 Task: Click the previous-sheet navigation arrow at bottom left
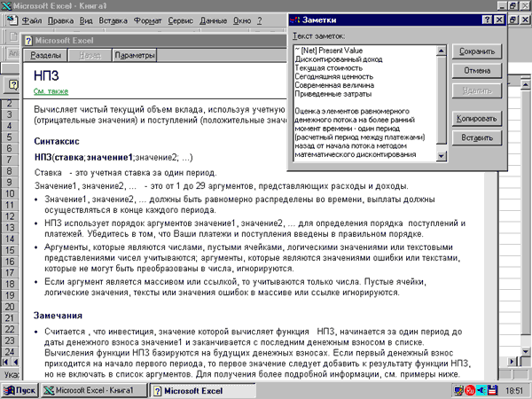[x=15, y=362]
